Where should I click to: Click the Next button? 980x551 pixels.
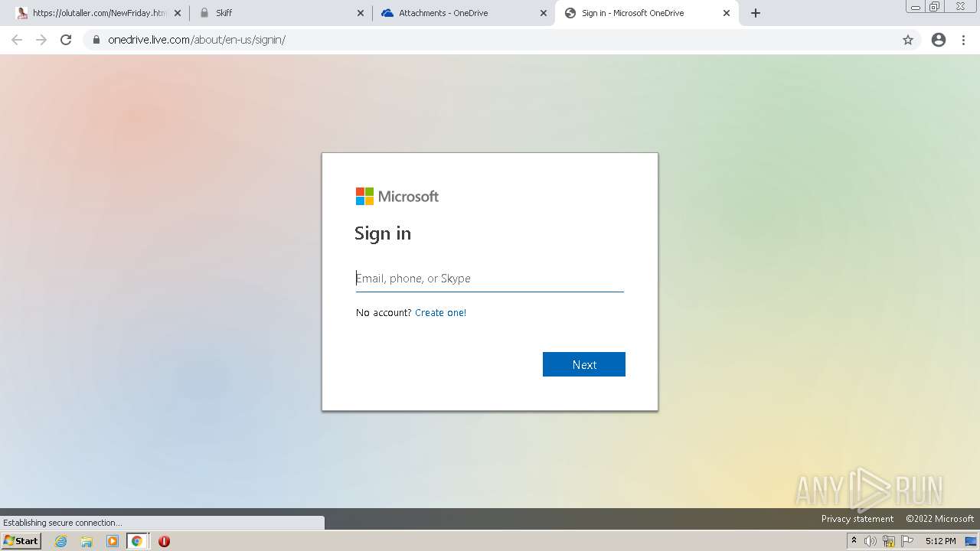pyautogui.click(x=584, y=364)
